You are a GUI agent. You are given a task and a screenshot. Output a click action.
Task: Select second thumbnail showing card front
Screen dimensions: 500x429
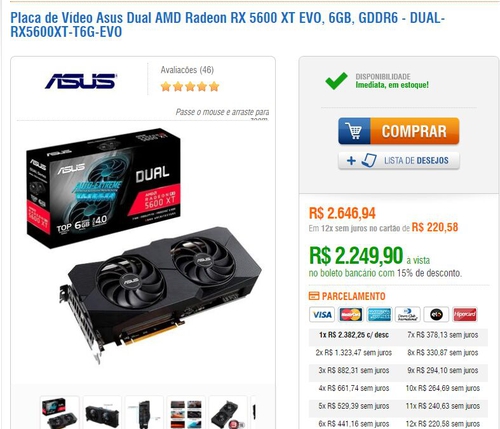pyautogui.click(x=102, y=413)
